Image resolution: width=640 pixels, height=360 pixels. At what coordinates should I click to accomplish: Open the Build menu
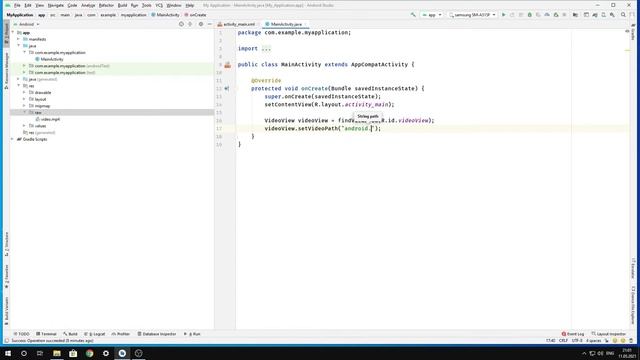122,5
